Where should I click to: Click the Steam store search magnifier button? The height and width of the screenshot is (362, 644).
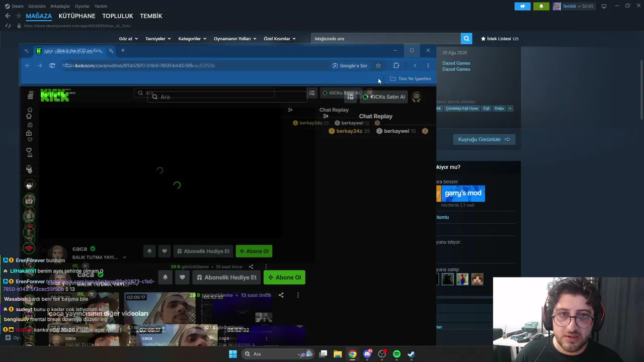click(x=467, y=39)
